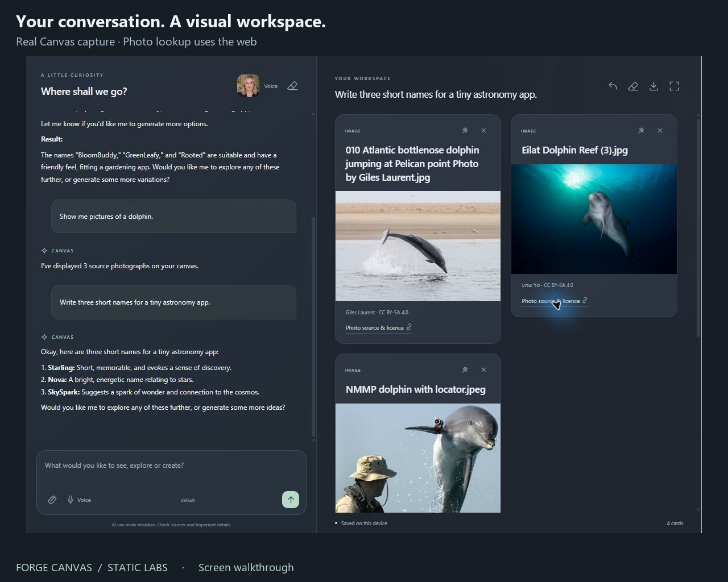Click 'I've displayed 3 source photographs' reply

point(119,266)
